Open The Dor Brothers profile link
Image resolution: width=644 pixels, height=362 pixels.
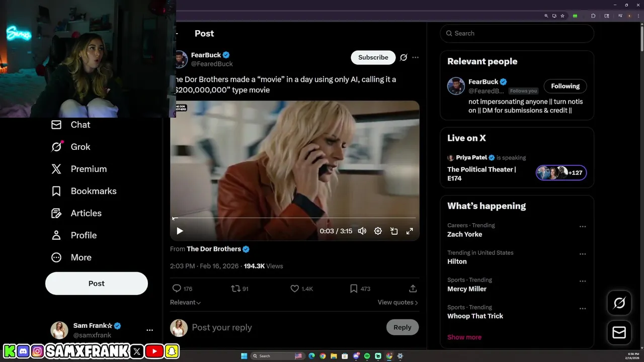(218, 249)
